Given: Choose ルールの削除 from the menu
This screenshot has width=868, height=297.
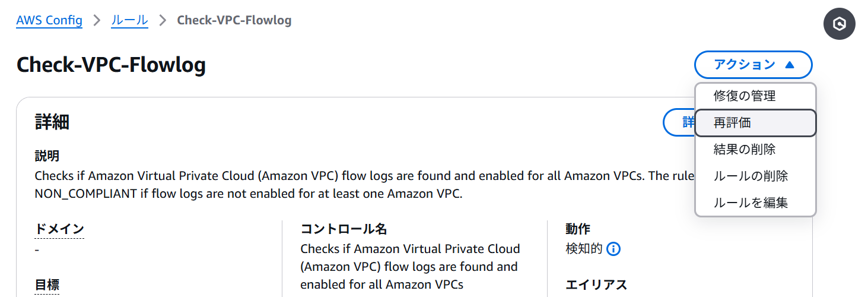Looking at the screenshot, I should pyautogui.click(x=751, y=176).
